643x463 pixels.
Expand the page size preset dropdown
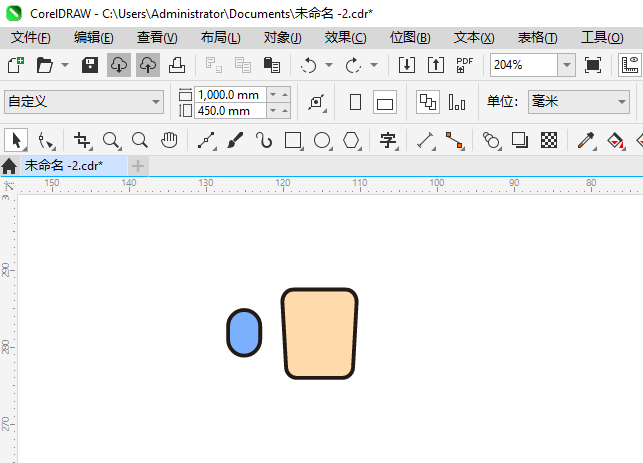(156, 102)
